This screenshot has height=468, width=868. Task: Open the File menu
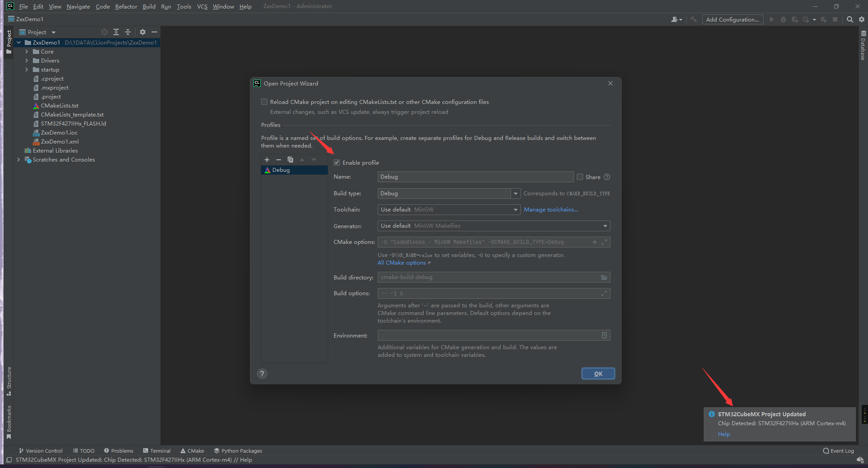(23, 6)
